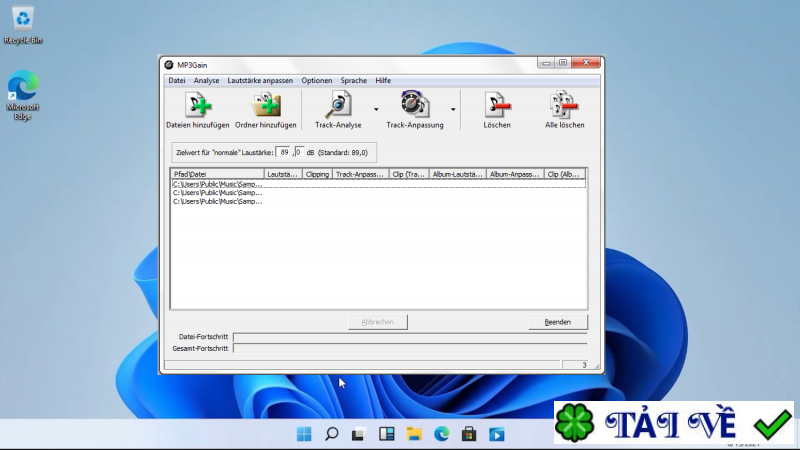Expand the Track-Anpassung dropdown arrow
This screenshot has height=450, width=800.
tap(453, 109)
